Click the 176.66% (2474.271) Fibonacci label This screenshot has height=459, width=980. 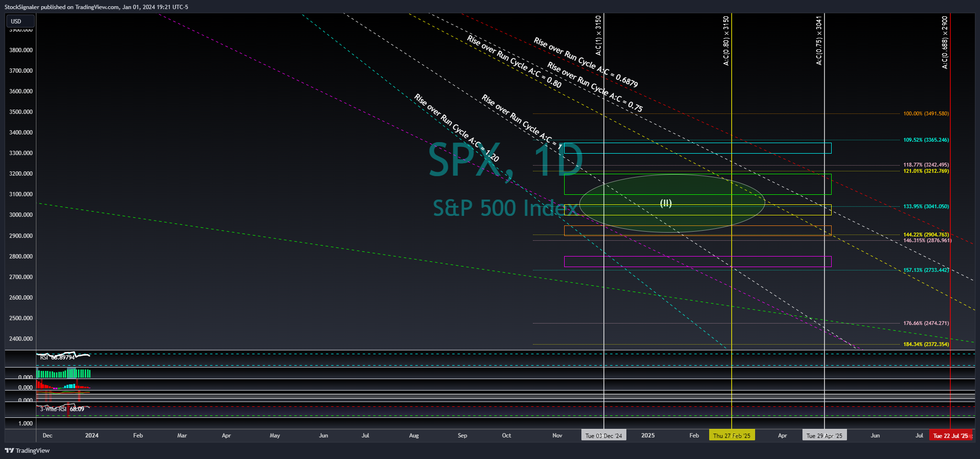(926, 324)
